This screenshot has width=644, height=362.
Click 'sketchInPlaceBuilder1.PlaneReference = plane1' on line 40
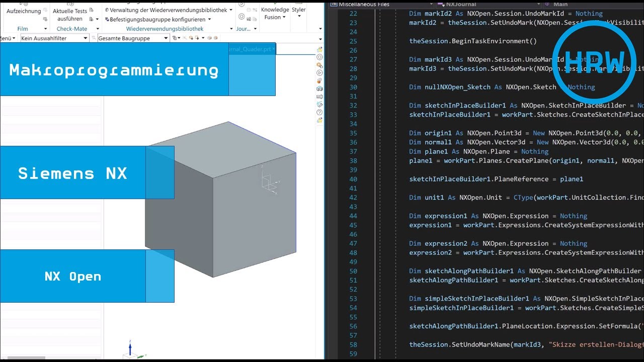point(496,179)
